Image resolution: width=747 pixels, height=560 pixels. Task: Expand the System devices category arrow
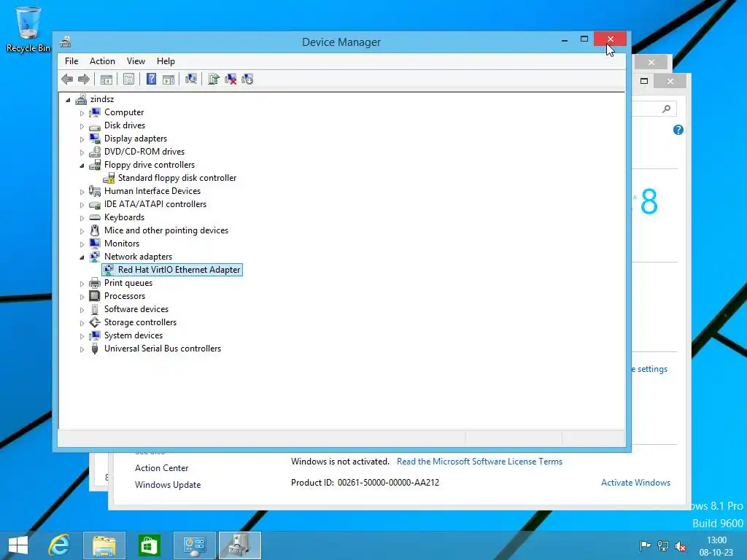pos(82,336)
